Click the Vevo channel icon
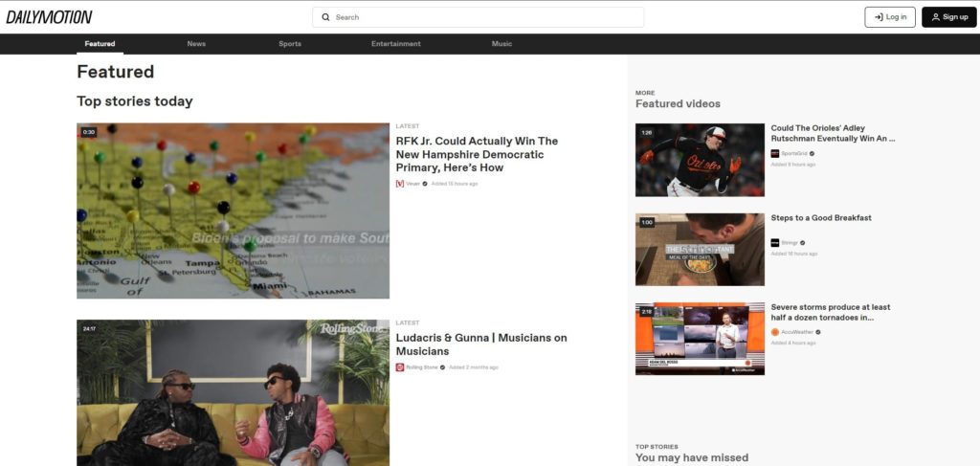980x466 pixels. click(400, 183)
